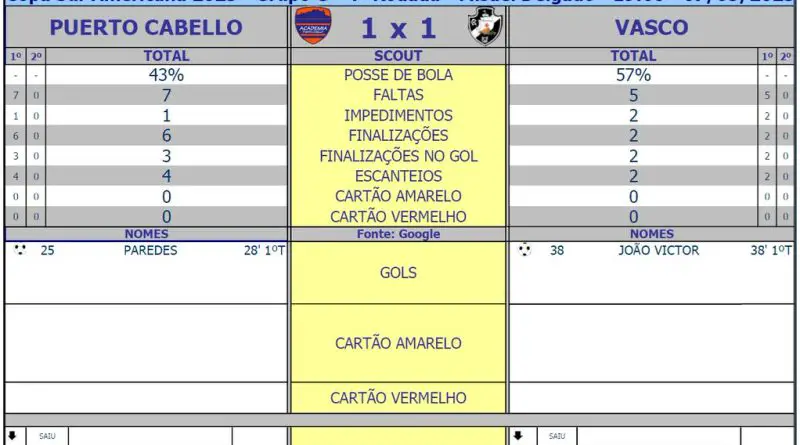
Task: Click the Vasco da Gama club crest
Action: point(485,26)
